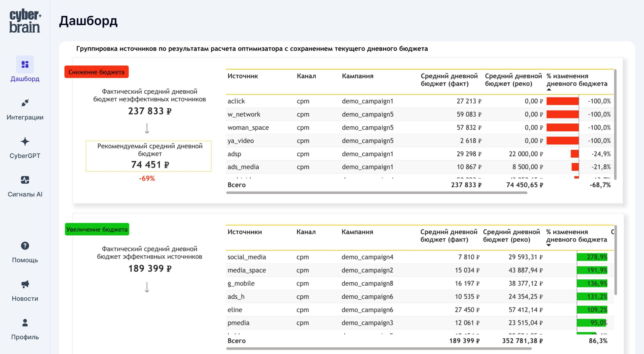Open Интеграции plug icon
The width and height of the screenshot is (644, 354).
pyautogui.click(x=25, y=103)
